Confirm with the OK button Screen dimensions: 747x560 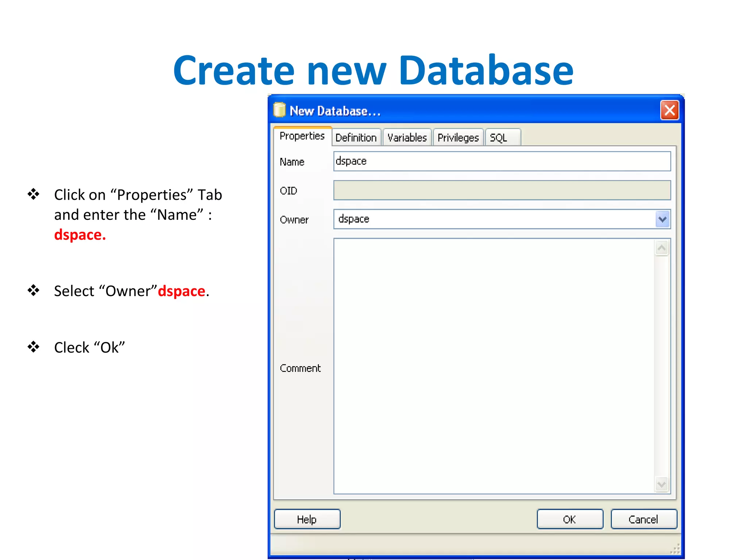(570, 519)
